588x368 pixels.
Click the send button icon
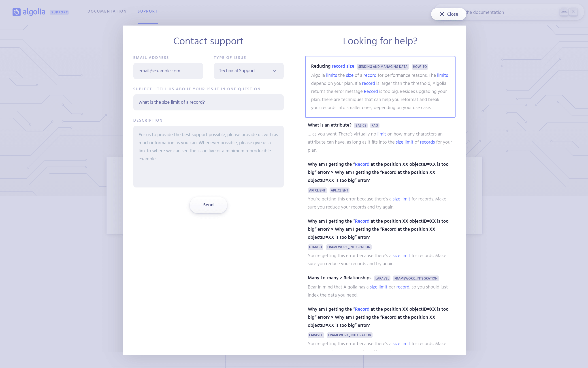(x=208, y=205)
